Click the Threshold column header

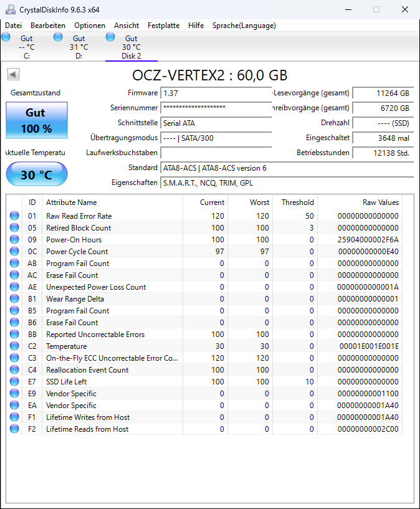click(295, 202)
